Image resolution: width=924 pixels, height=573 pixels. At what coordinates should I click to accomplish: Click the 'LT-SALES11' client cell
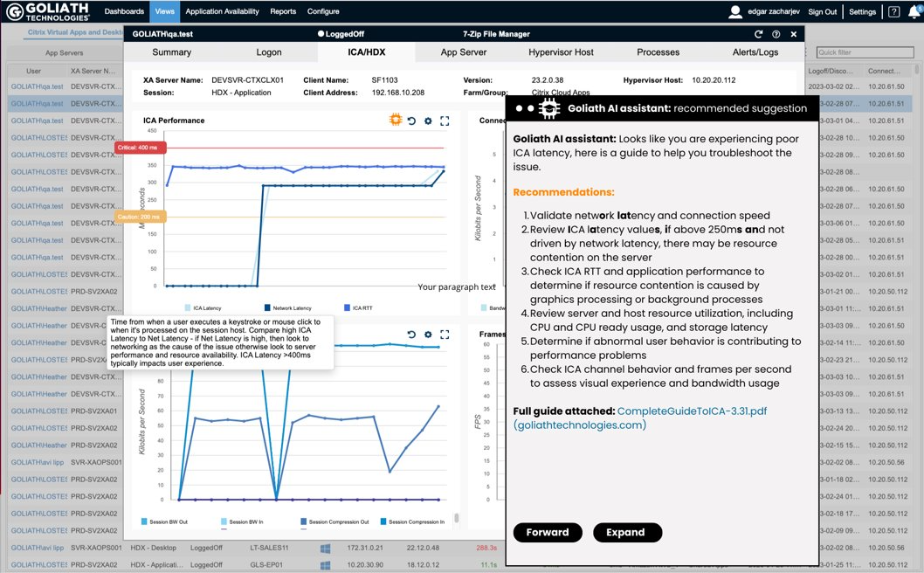(269, 549)
